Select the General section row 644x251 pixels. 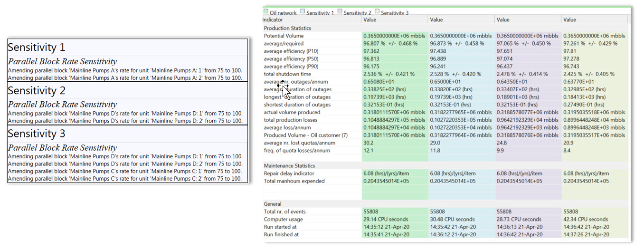pos(273,204)
